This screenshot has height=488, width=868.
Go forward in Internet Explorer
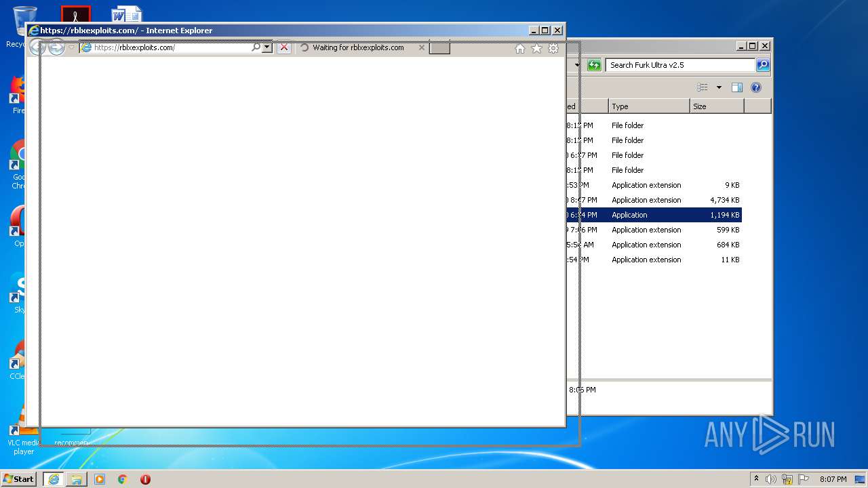(56, 47)
